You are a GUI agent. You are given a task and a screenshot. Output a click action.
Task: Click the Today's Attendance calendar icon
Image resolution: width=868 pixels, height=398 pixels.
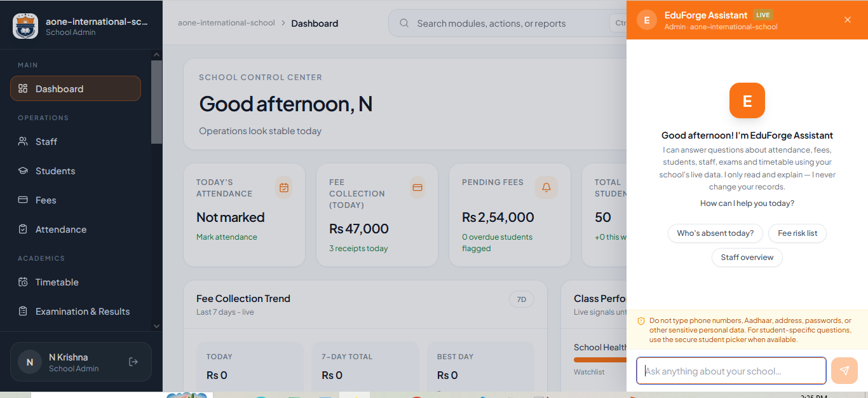(x=284, y=188)
